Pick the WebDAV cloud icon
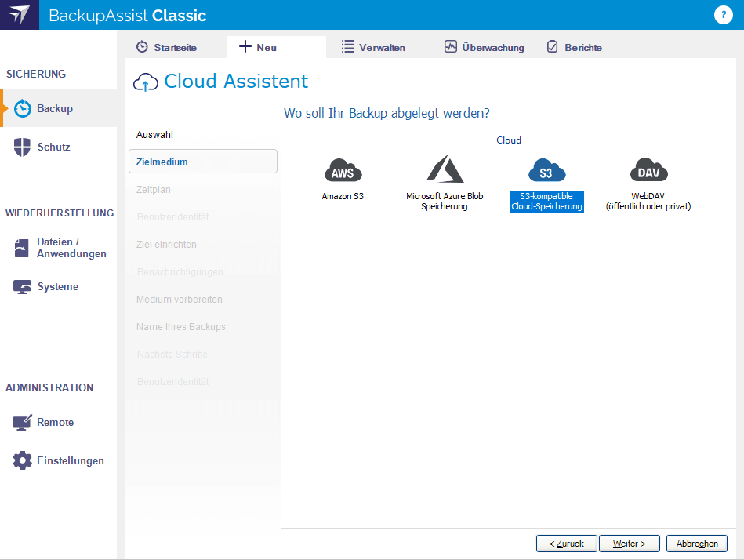This screenshot has width=744, height=560. click(648, 170)
